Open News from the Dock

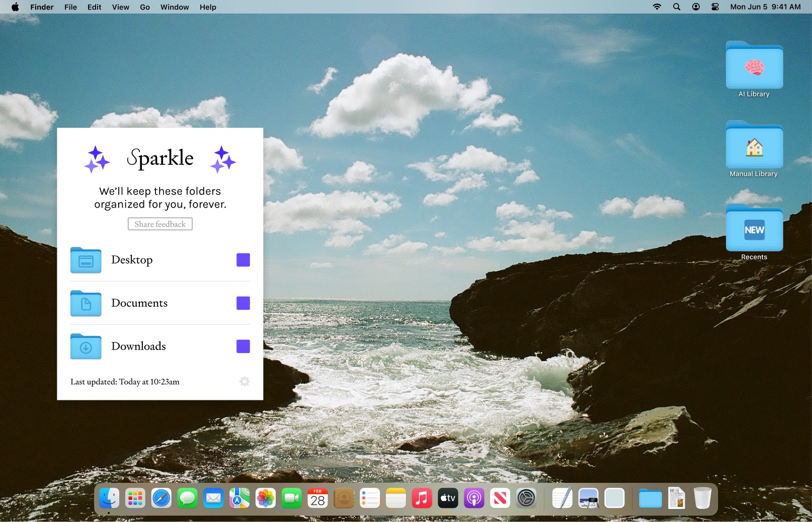pos(500,498)
